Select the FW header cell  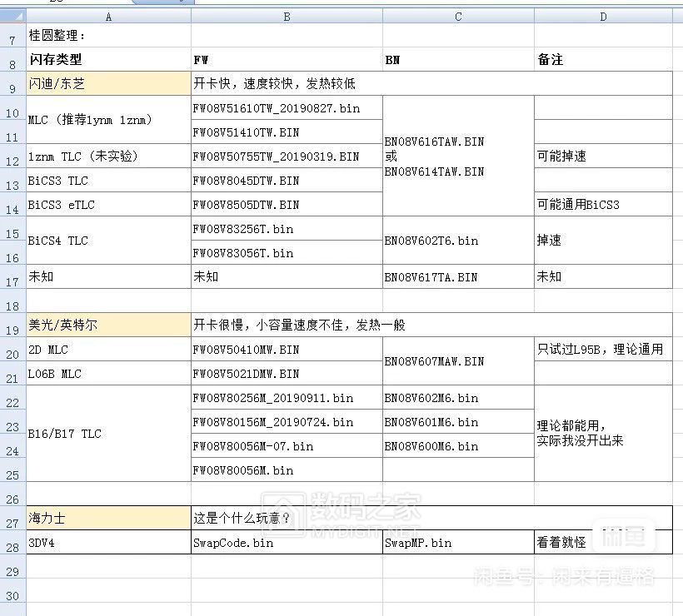[x=287, y=59]
